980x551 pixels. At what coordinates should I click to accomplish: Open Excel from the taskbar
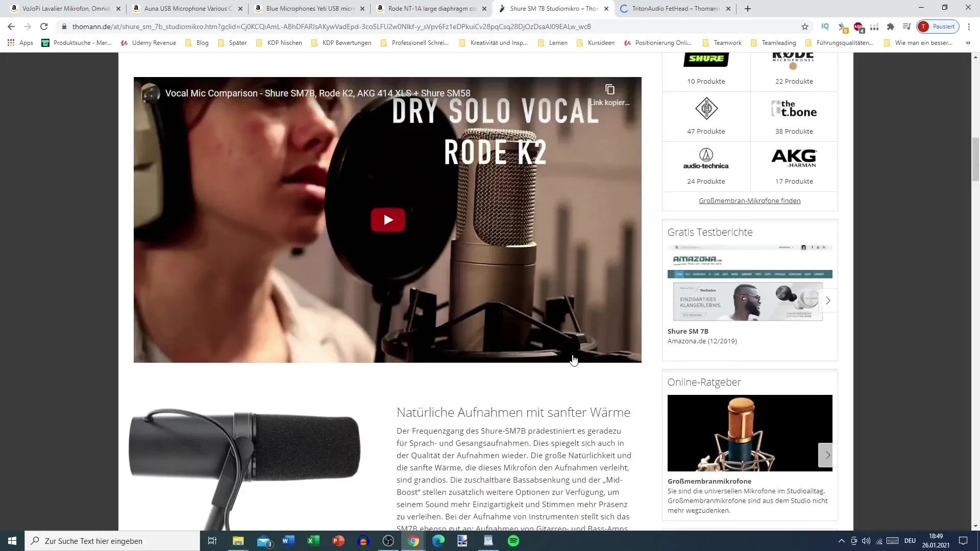pyautogui.click(x=313, y=541)
